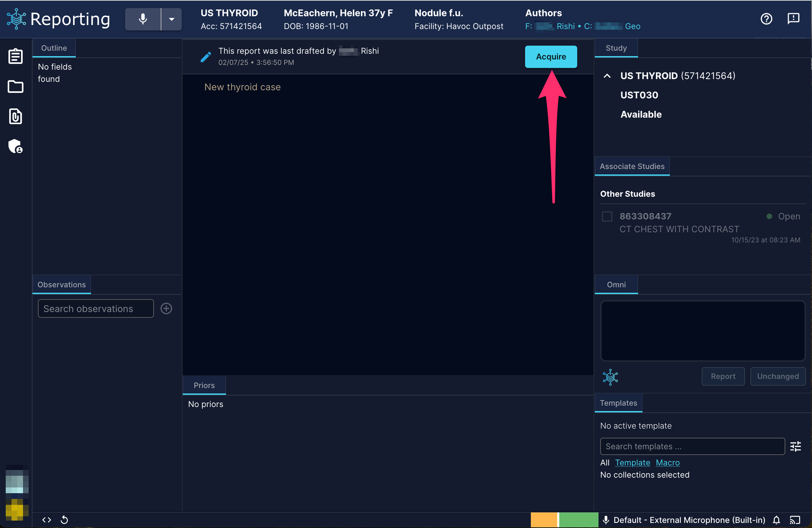Add an observation with plus icon
This screenshot has height=528, width=812.
(x=166, y=309)
